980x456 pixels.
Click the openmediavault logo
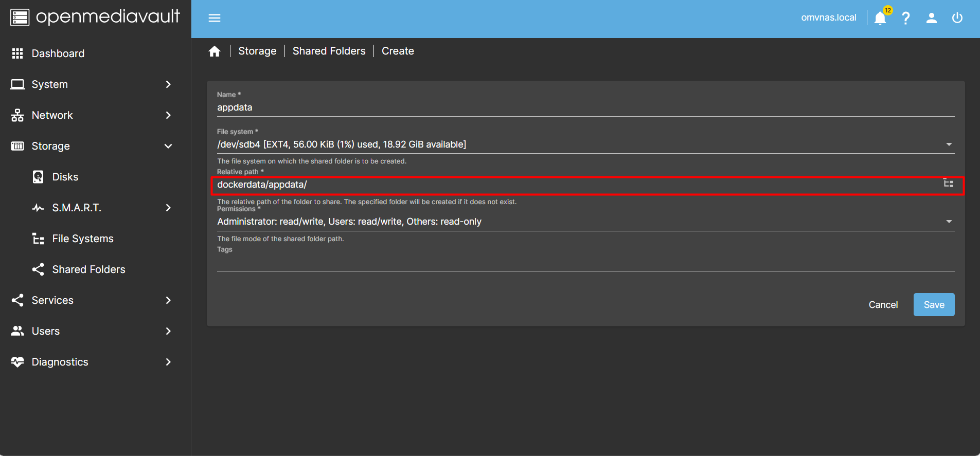tap(95, 17)
